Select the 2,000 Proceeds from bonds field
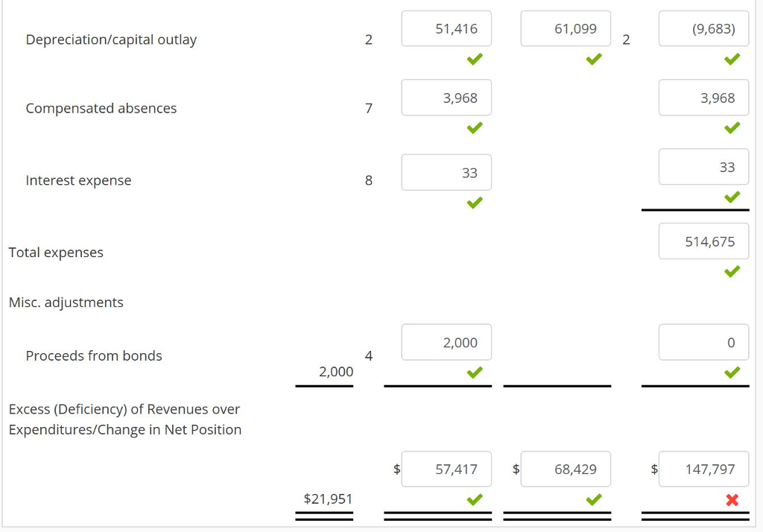 446,342
